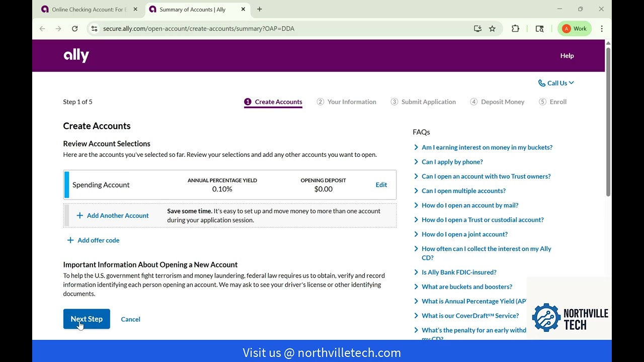Click the phone icon beside Call Us
The width and height of the screenshot is (644, 362).
coord(541,83)
